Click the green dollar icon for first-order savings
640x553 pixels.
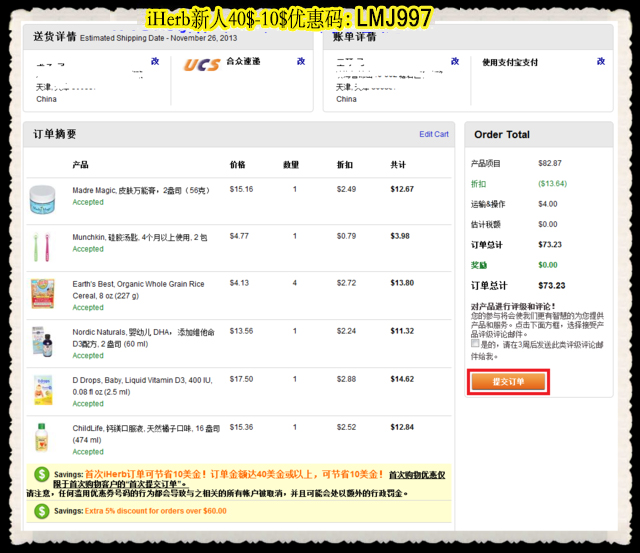pos(41,475)
